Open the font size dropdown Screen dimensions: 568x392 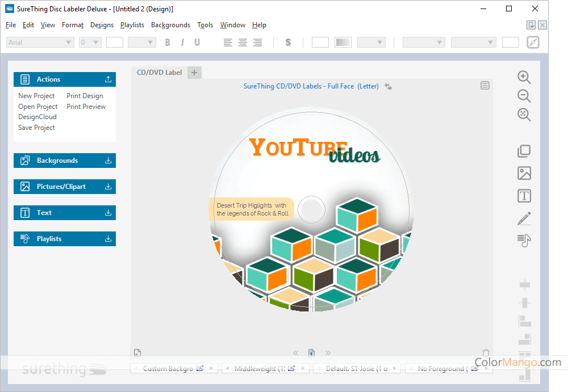pyautogui.click(x=95, y=43)
